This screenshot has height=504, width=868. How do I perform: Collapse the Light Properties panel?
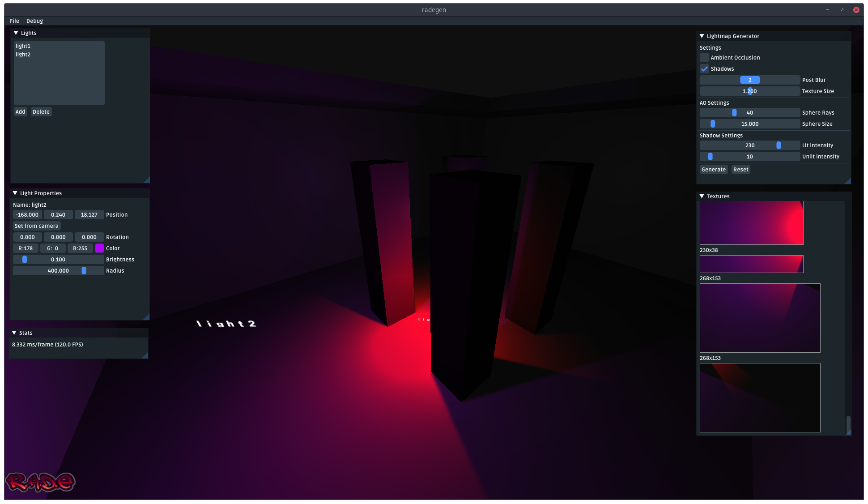click(15, 193)
